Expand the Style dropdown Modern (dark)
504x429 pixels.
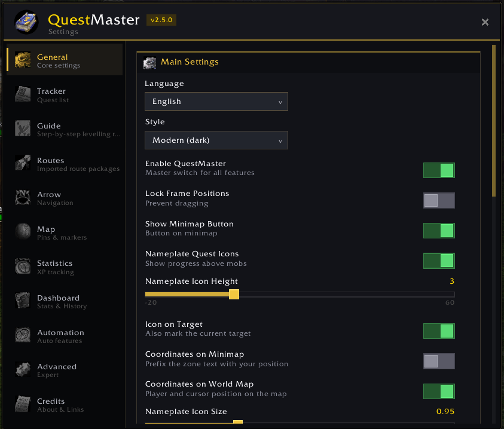[216, 140]
